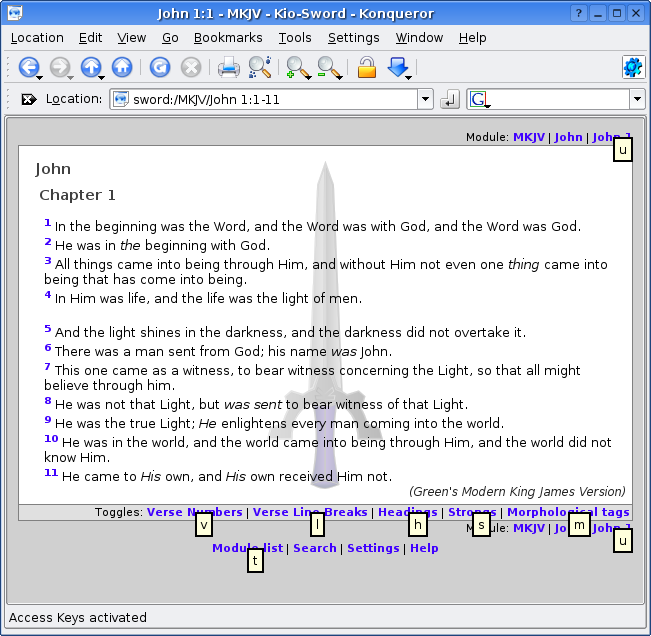
Task: Open the Help menu
Action: coord(472,38)
